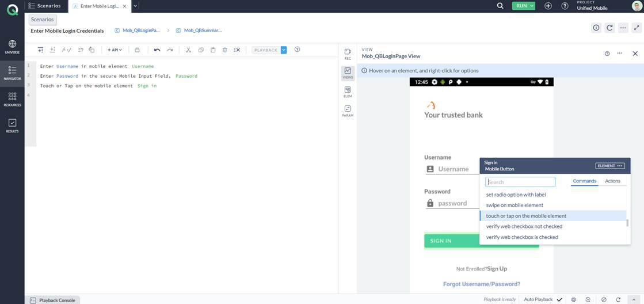The height and width of the screenshot is (304, 644).
Task: Click the Username field in mobile view
Action: click(452, 169)
